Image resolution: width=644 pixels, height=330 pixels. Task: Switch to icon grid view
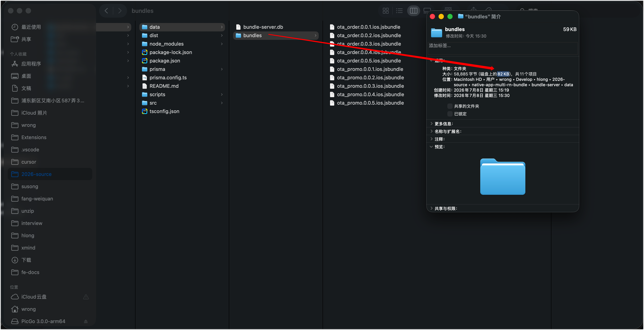tap(386, 11)
